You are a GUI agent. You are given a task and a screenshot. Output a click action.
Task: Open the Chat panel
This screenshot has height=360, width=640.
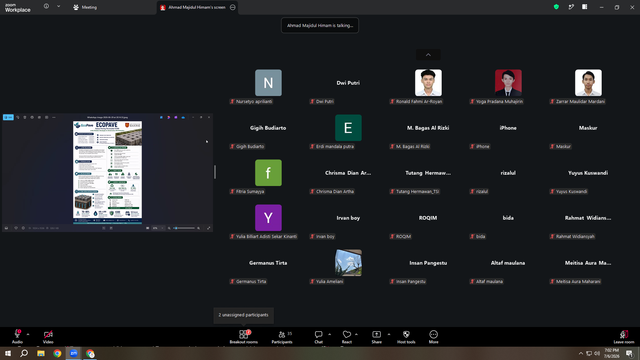click(x=318, y=337)
